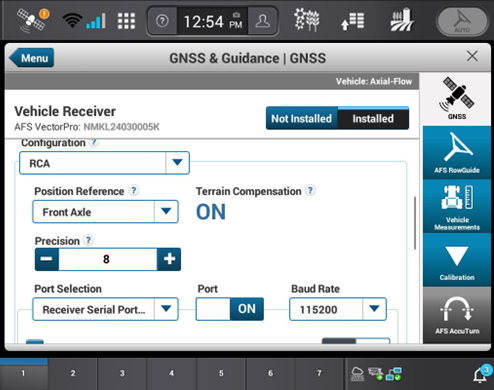Open Vehicle Measurements tab
494x390 pixels.
[457, 206]
